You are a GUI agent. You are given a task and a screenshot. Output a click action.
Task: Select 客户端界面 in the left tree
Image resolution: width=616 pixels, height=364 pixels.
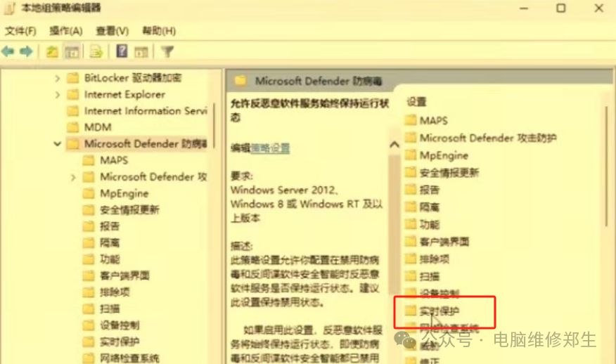pyautogui.click(x=124, y=275)
